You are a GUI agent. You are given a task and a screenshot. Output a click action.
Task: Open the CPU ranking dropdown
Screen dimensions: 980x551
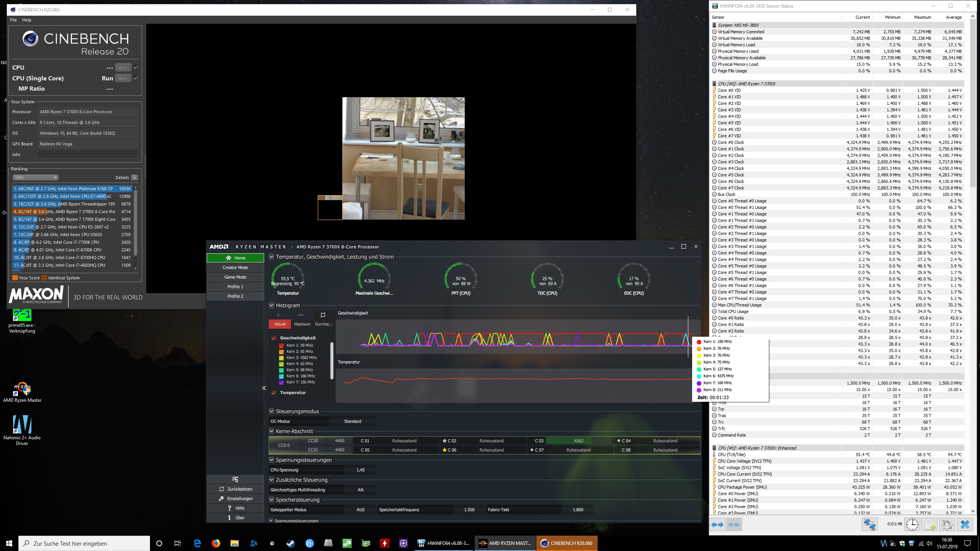pyautogui.click(x=36, y=178)
